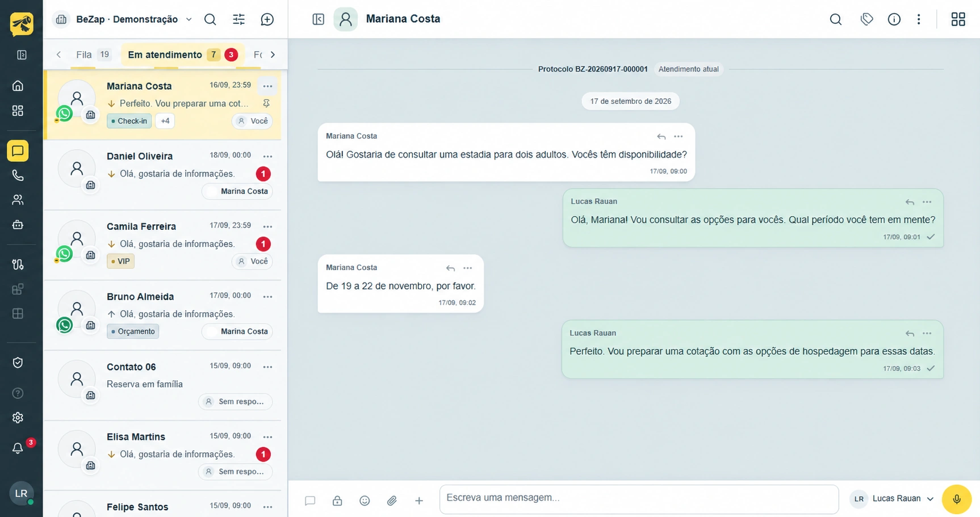Viewport: 980px width, 517px height.
Task: Open apps grid at top right
Action: pyautogui.click(x=958, y=19)
